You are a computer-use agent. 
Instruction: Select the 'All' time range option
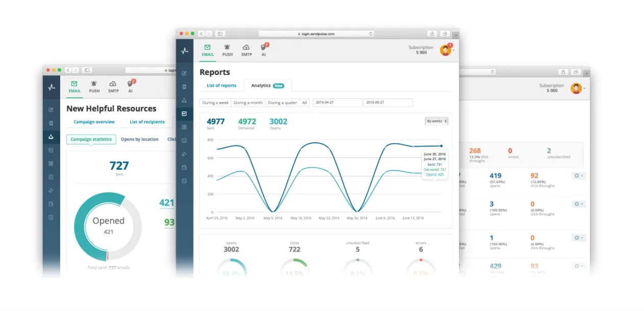[304, 102]
